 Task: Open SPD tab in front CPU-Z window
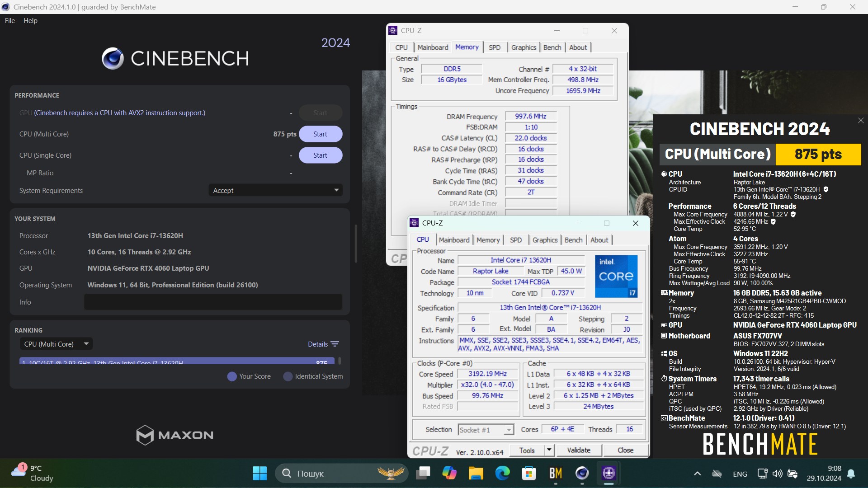pyautogui.click(x=515, y=240)
